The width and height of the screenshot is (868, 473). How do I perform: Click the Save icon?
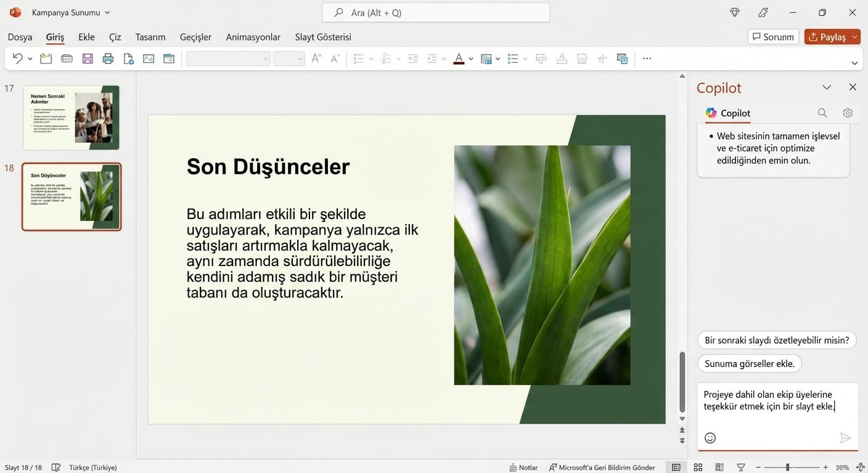(88, 58)
